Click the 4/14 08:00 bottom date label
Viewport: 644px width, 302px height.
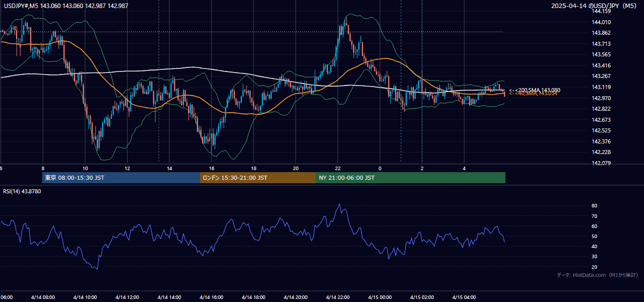coord(43,297)
